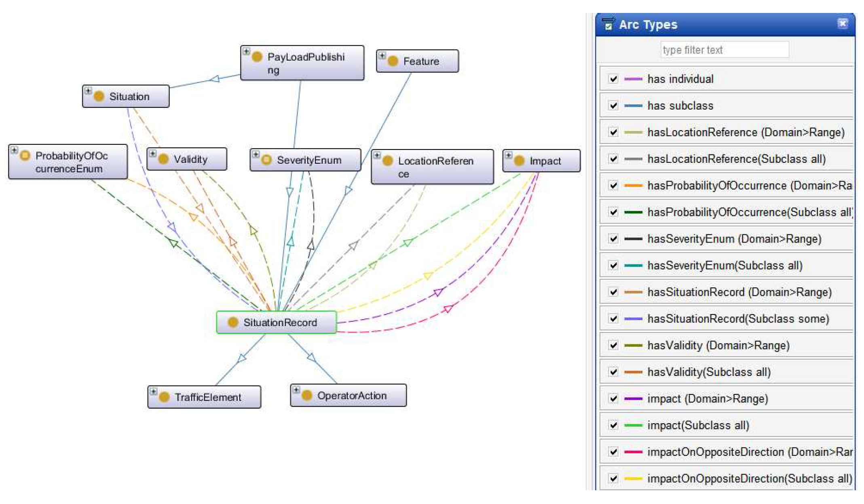Click the Impact node's class icon
Screen dimensions: 864x504
click(519, 161)
